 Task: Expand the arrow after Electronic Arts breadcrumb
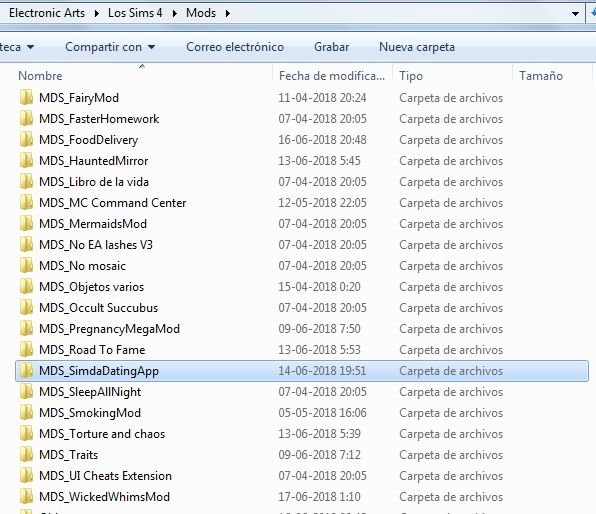pos(97,13)
